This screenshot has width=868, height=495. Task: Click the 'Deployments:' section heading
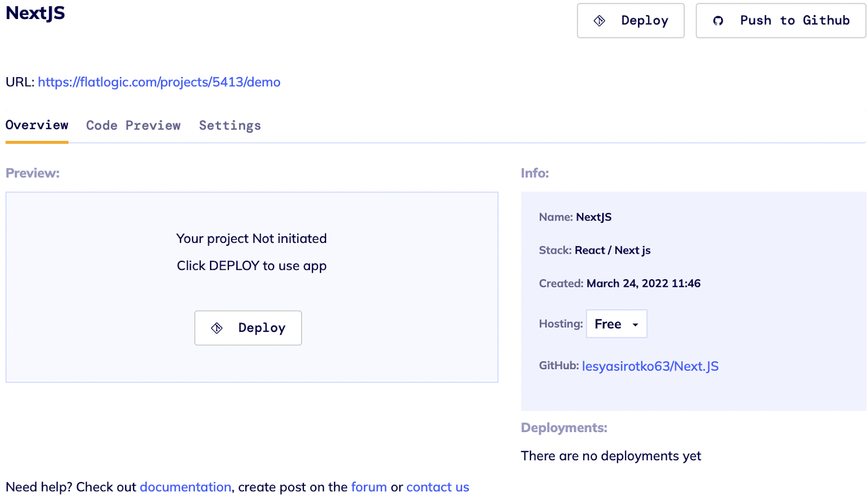tap(564, 428)
